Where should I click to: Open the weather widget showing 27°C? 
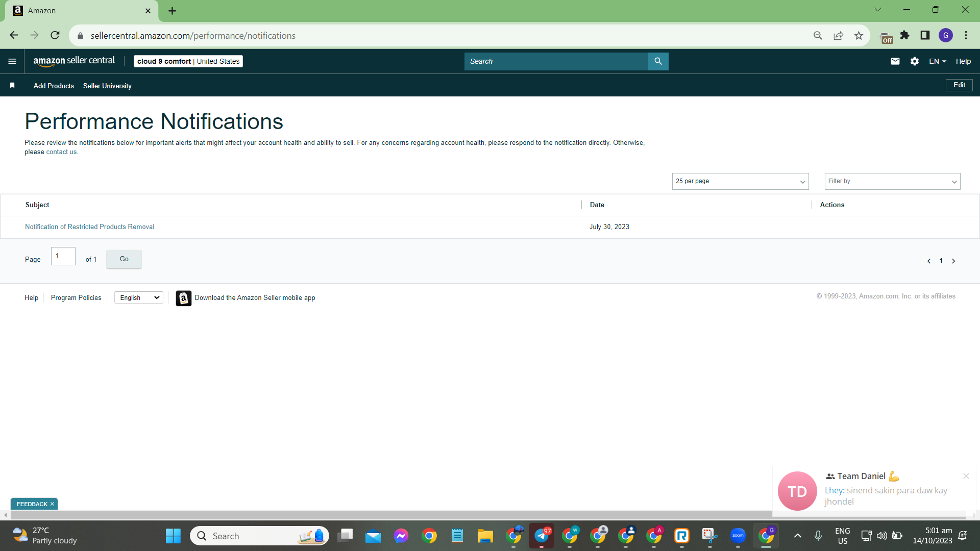pos(45,536)
